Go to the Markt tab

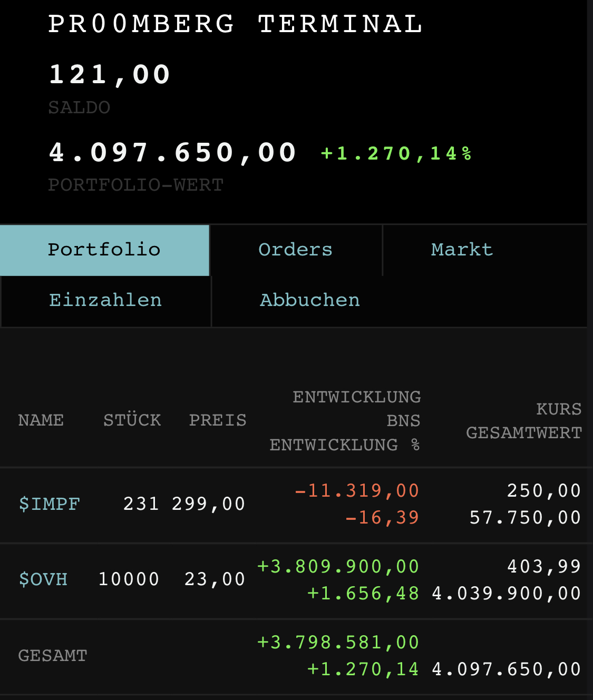tap(462, 250)
